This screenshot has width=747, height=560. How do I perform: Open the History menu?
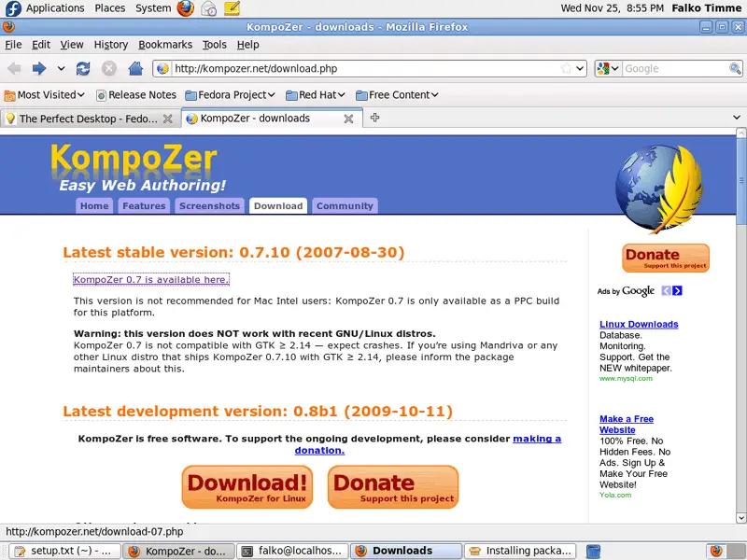click(x=111, y=45)
